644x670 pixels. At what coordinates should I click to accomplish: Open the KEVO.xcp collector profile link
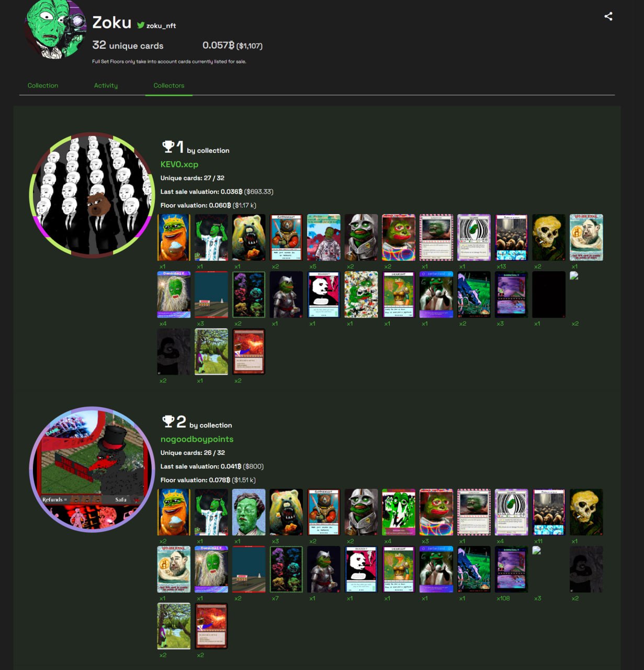pyautogui.click(x=179, y=164)
